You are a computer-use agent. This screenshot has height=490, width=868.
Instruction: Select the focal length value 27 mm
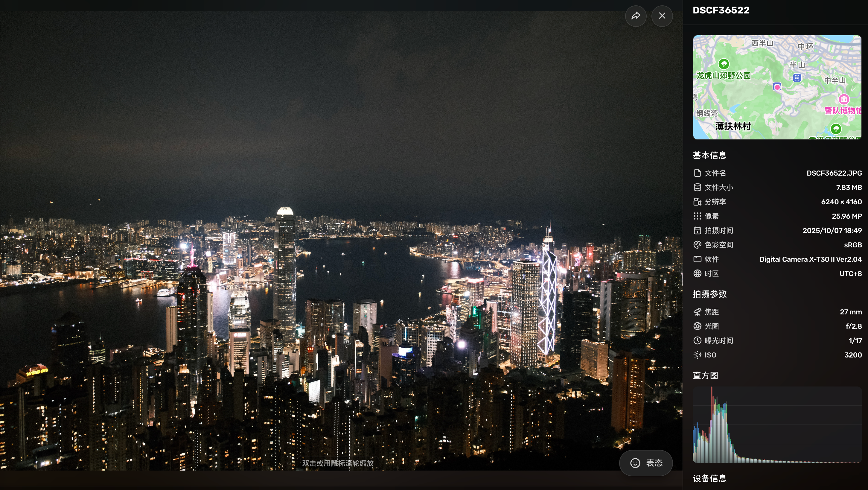click(851, 312)
